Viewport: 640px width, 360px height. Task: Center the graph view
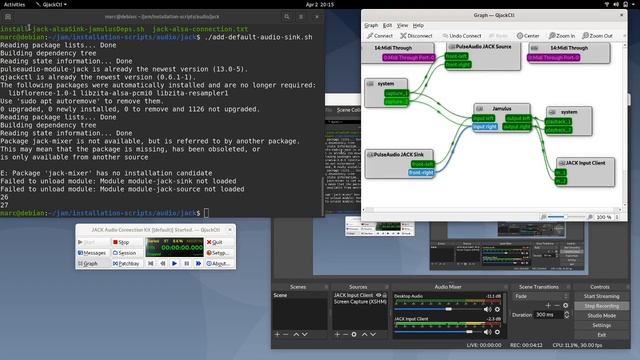point(528,36)
